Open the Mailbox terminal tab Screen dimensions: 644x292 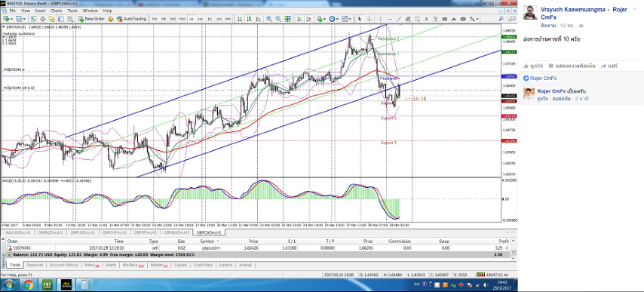(132, 265)
